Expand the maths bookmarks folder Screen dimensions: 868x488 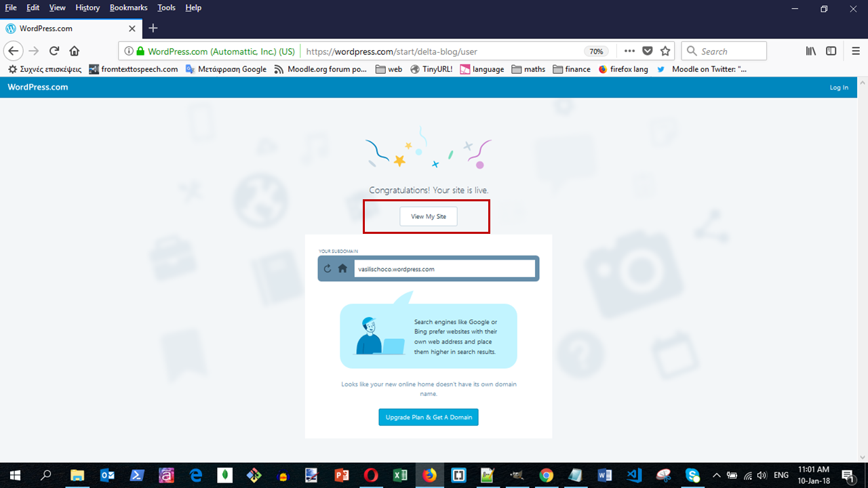528,69
